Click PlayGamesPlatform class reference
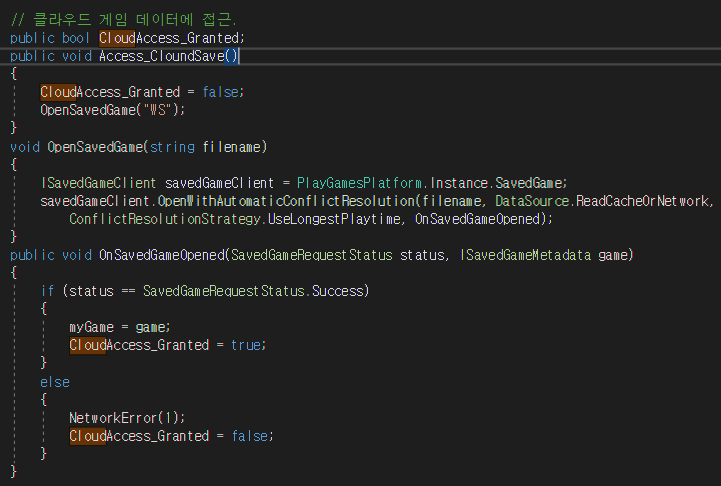Viewport: 721px width, 486px height. click(x=360, y=183)
